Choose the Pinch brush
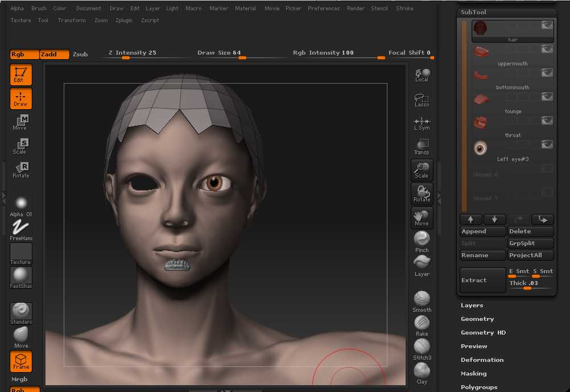 coord(422,241)
